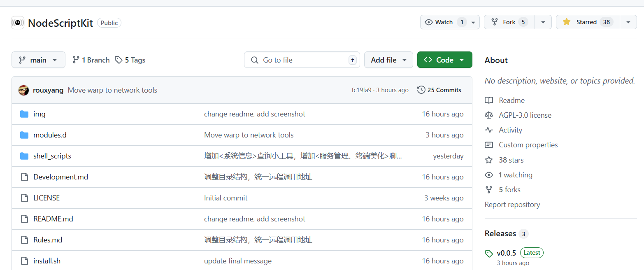
Task: Click the Activity pulse icon
Action: pos(489,130)
